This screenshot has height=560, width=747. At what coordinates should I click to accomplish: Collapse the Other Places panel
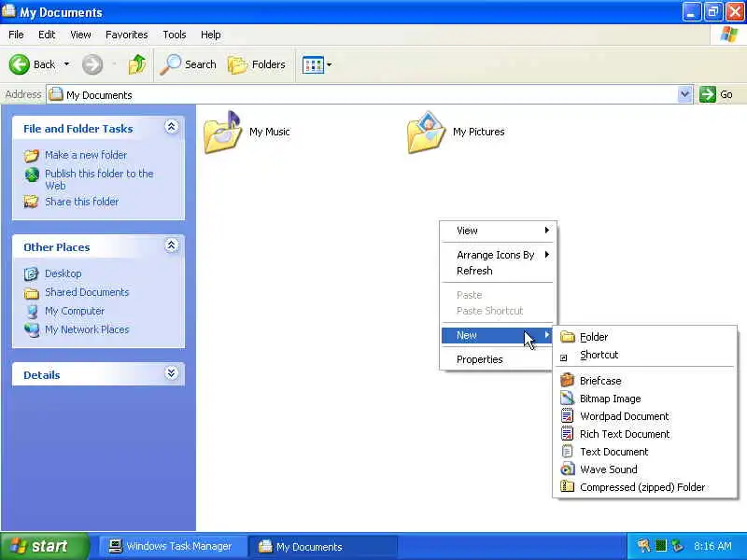click(172, 245)
